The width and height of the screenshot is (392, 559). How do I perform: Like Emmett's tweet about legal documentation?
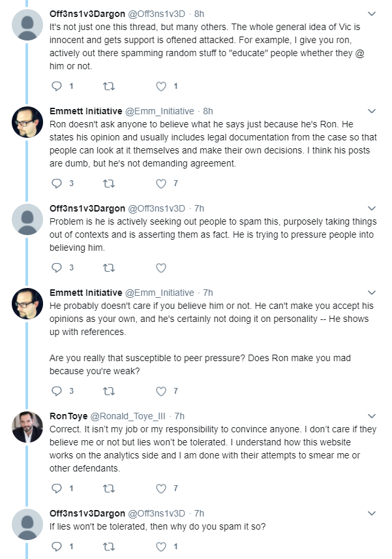point(161,184)
